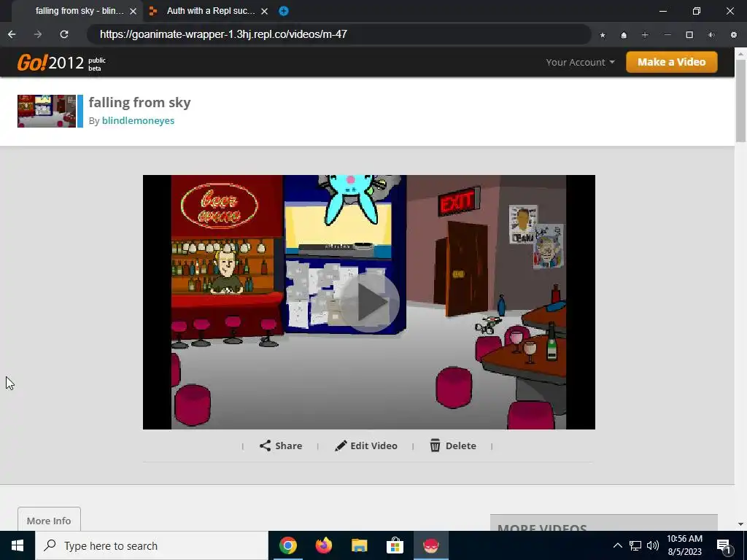
Task: Open browser settings gear icon
Action: click(734, 35)
